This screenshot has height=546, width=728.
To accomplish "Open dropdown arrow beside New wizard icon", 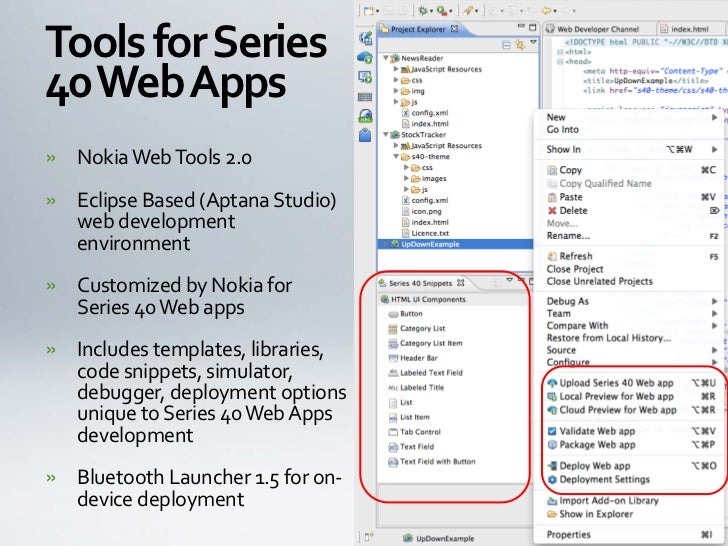I will click(x=377, y=11).
